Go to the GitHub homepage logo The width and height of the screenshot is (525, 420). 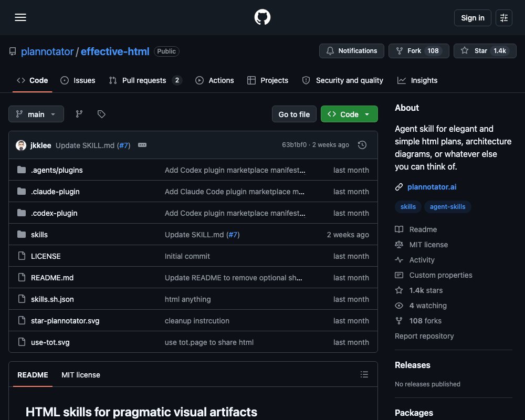tap(262, 17)
